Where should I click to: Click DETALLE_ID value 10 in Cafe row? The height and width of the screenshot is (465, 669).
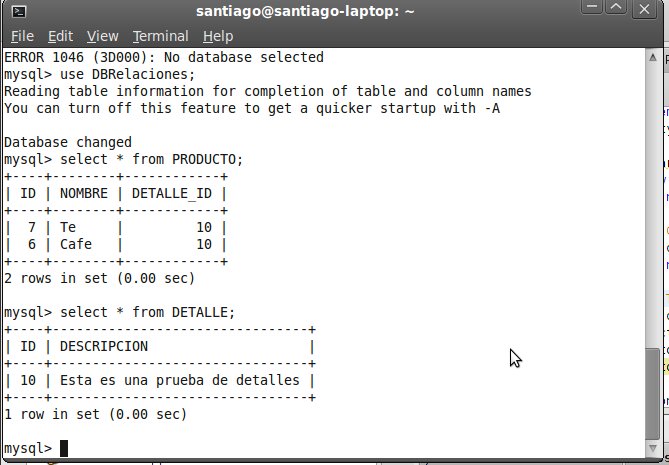pyautogui.click(x=204, y=244)
